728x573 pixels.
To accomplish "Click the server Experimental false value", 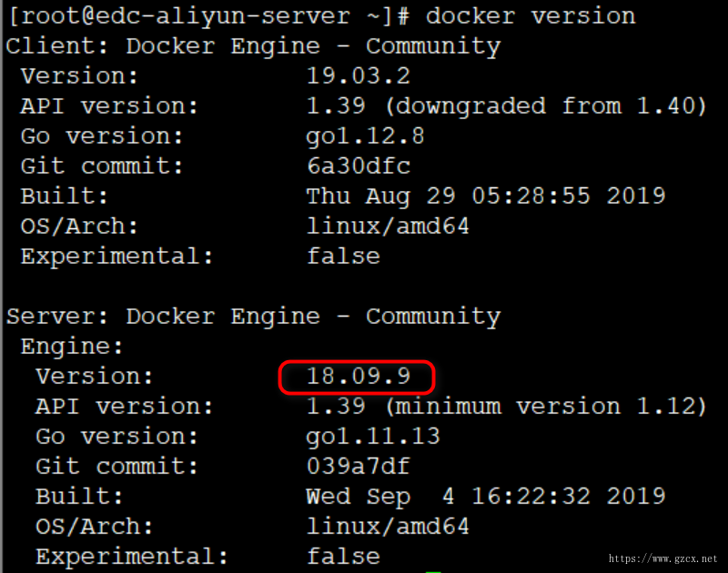I will 343,557.
